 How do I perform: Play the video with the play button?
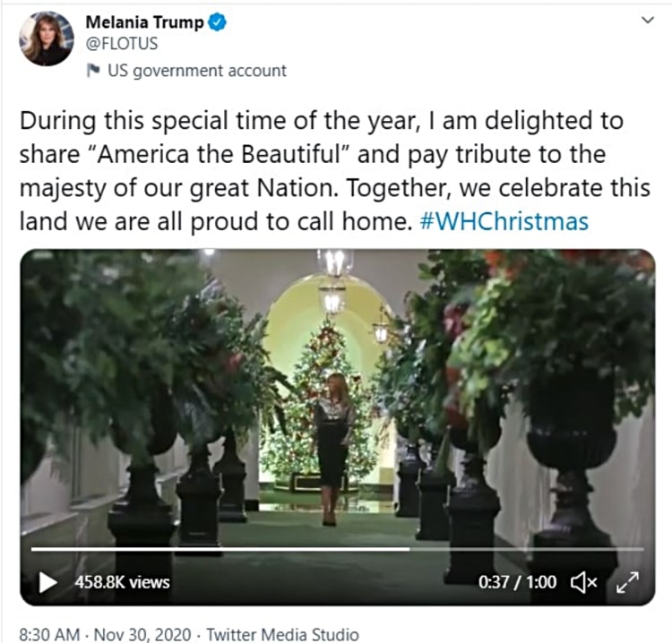click(47, 582)
